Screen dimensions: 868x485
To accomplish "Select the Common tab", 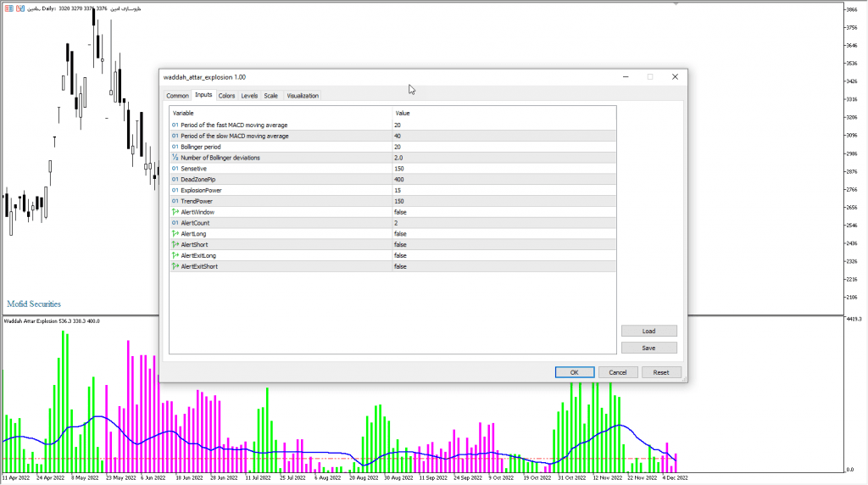I will click(177, 96).
